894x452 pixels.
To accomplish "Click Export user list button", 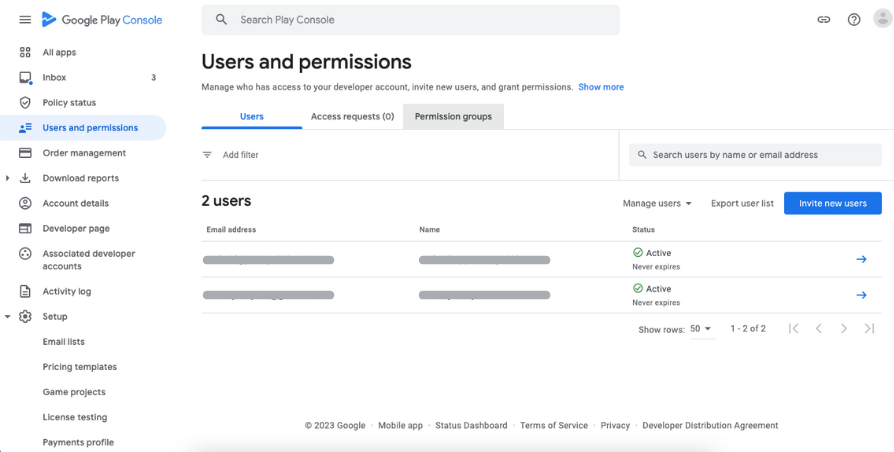I will tap(742, 204).
